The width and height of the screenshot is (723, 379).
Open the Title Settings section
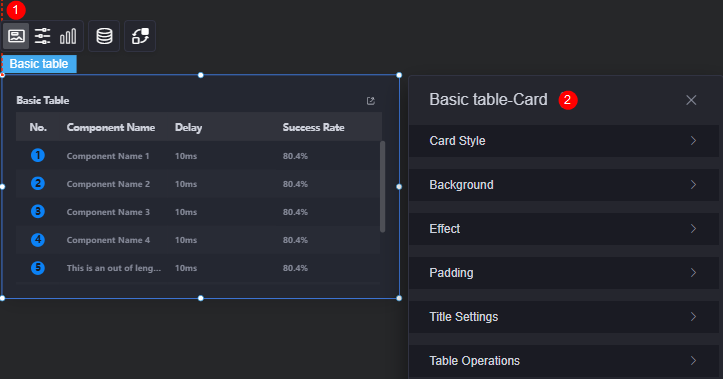563,317
